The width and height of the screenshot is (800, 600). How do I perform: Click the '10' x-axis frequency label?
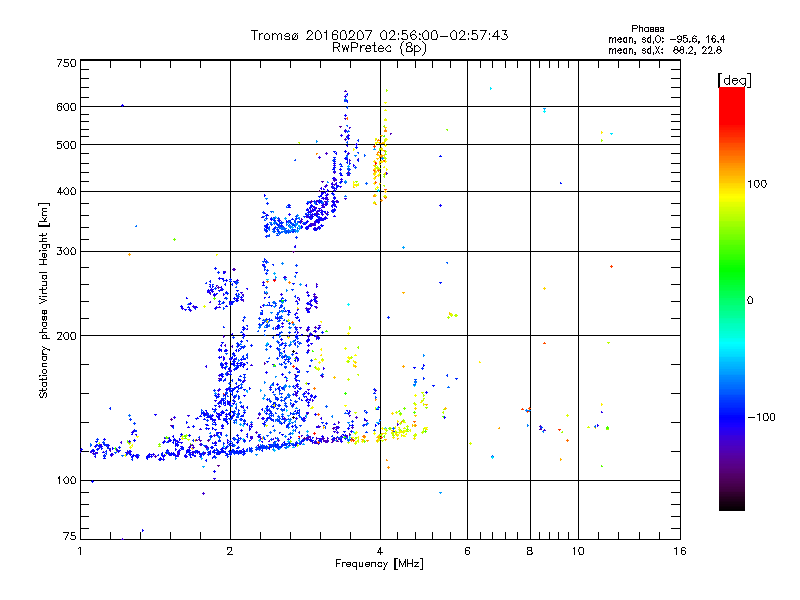[x=578, y=551]
